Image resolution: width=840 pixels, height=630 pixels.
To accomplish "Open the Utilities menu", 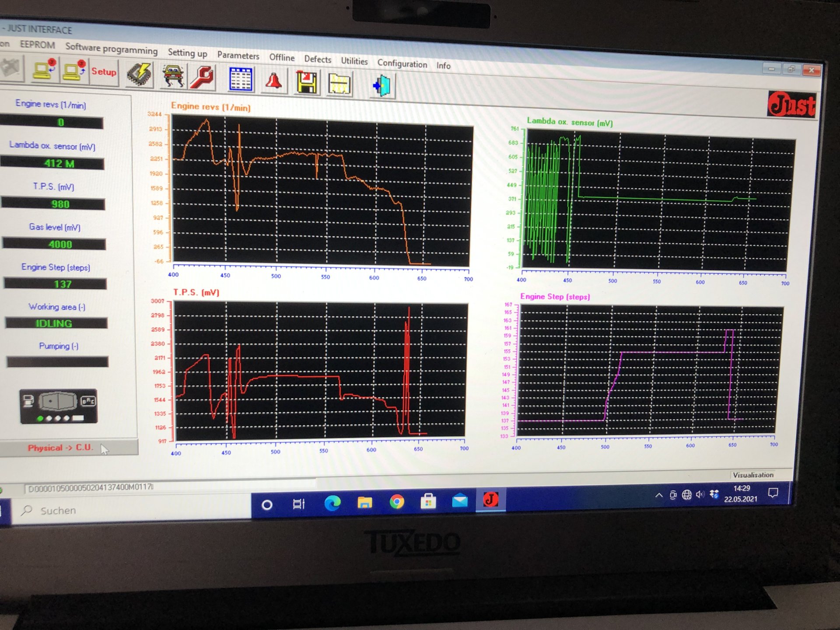I will coord(354,61).
